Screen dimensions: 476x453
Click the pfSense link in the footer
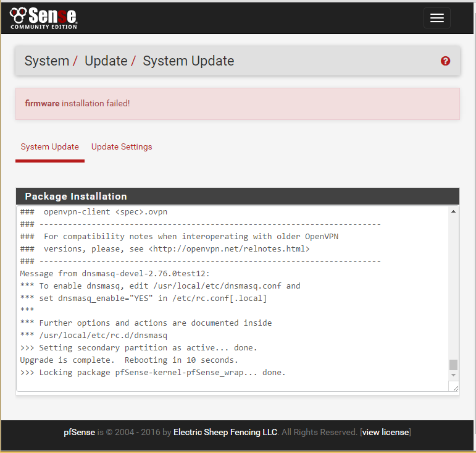[x=80, y=432]
